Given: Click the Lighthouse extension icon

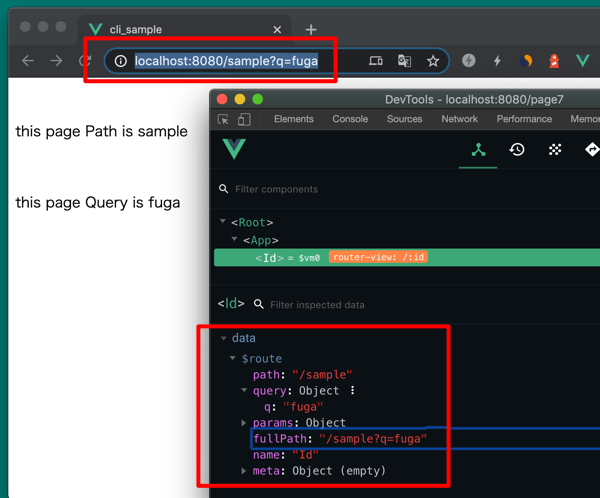Looking at the screenshot, I should click(x=554, y=60).
